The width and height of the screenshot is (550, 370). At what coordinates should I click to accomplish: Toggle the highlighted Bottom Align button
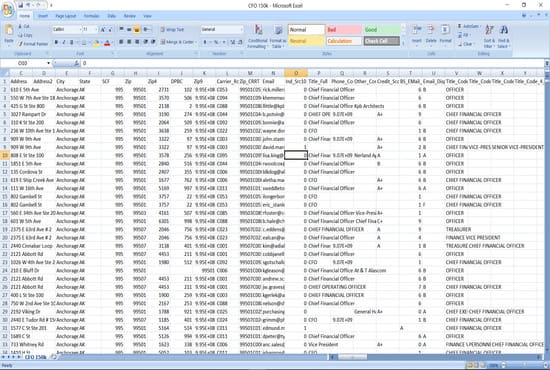[137, 29]
